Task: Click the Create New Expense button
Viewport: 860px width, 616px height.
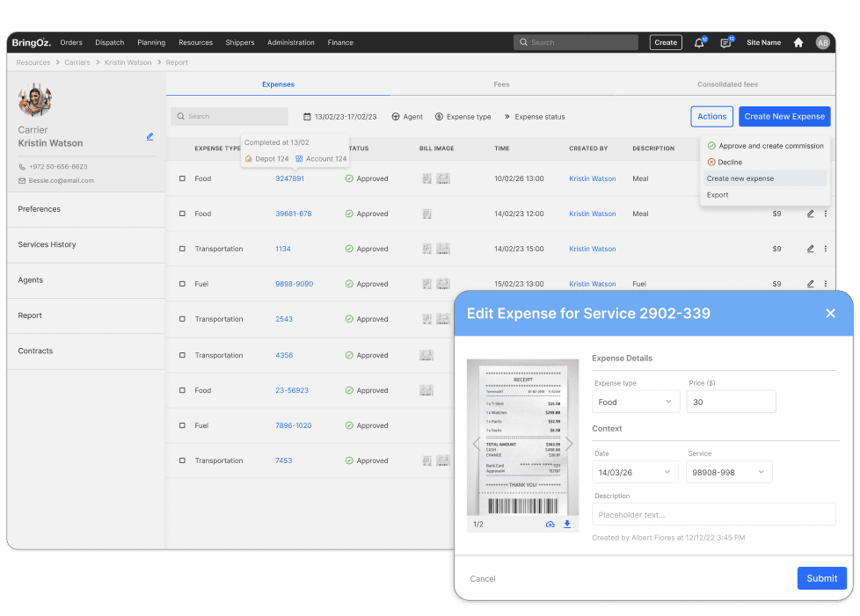Action: point(784,116)
